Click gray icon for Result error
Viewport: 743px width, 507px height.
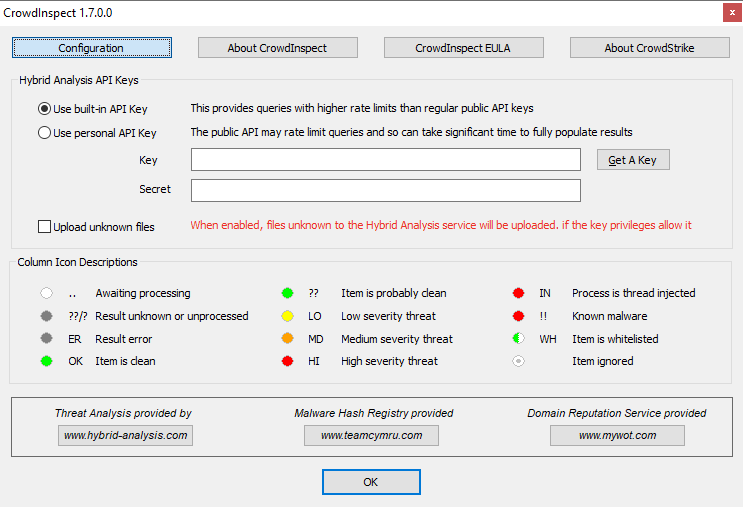(46, 338)
